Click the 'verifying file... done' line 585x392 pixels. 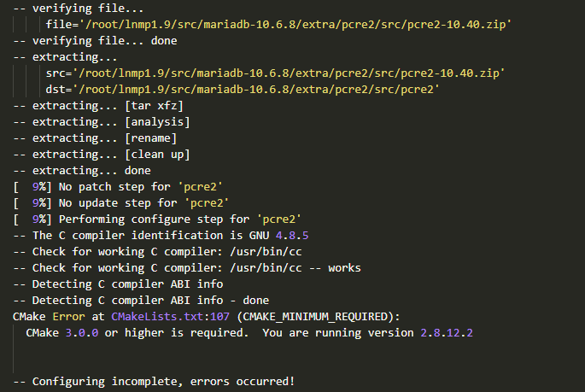pos(105,41)
